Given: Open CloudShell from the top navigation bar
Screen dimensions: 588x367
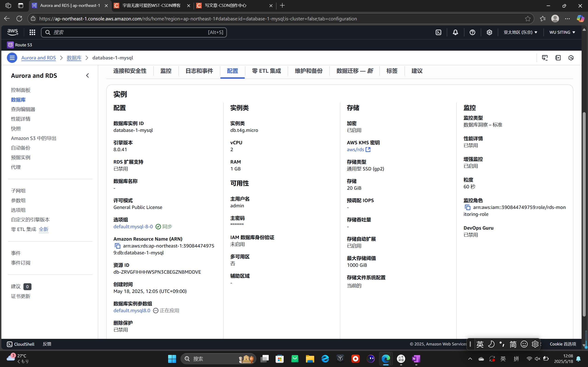Looking at the screenshot, I should [438, 32].
